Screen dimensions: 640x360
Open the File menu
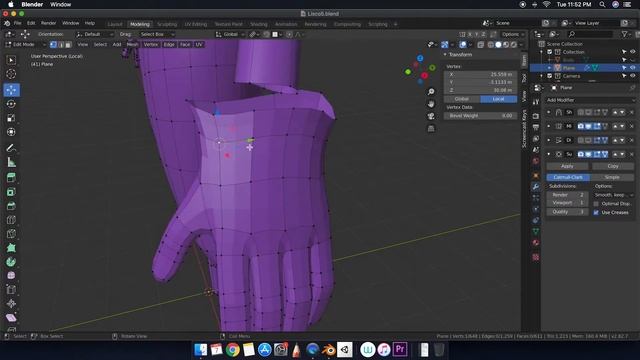coord(18,23)
